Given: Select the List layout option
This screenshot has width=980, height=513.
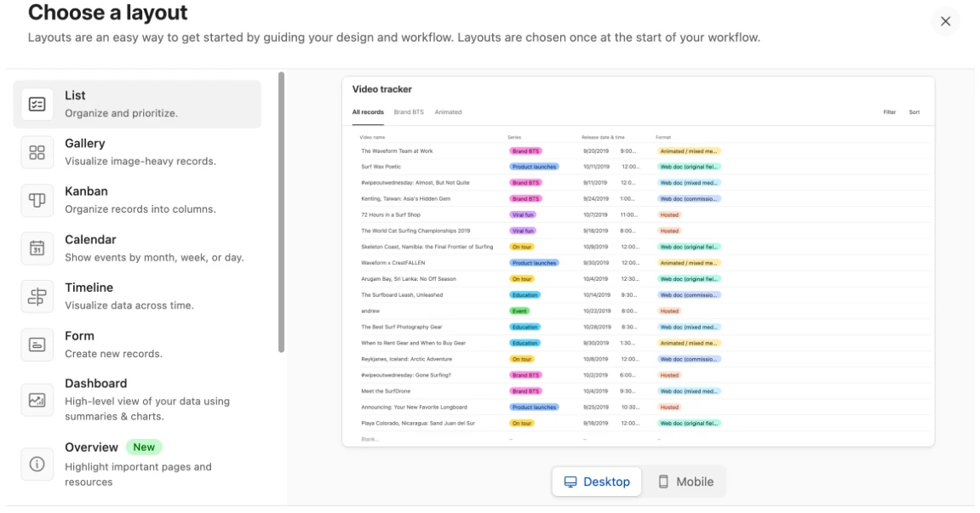Looking at the screenshot, I should click(x=137, y=105).
